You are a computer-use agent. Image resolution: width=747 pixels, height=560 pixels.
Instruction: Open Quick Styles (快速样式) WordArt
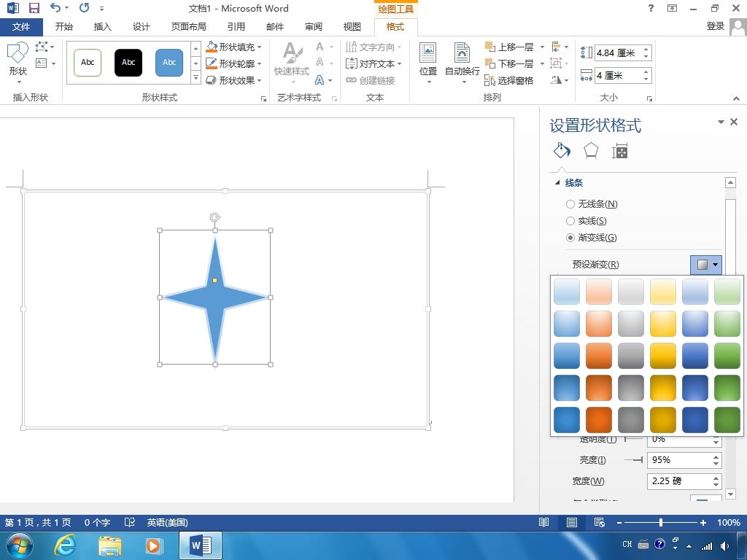(x=292, y=63)
